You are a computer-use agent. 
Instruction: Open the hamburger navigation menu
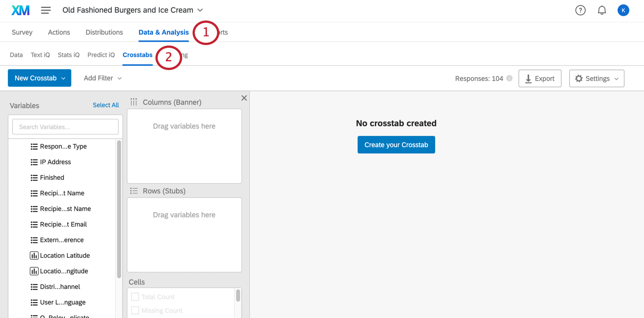click(46, 10)
